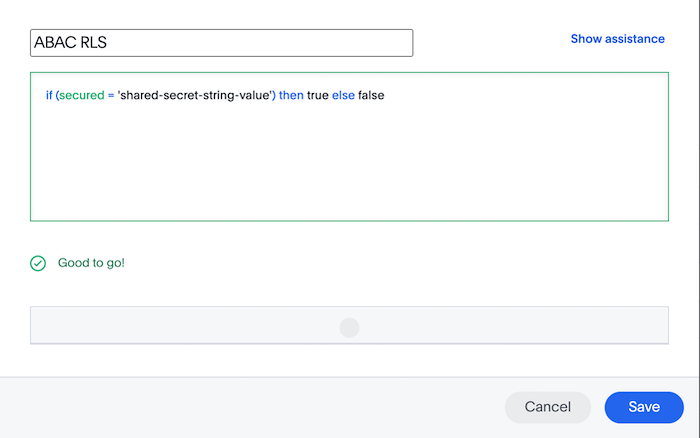Click the gray circle handle in bottom bar
Viewport: 700px width, 438px height.
[x=349, y=327]
